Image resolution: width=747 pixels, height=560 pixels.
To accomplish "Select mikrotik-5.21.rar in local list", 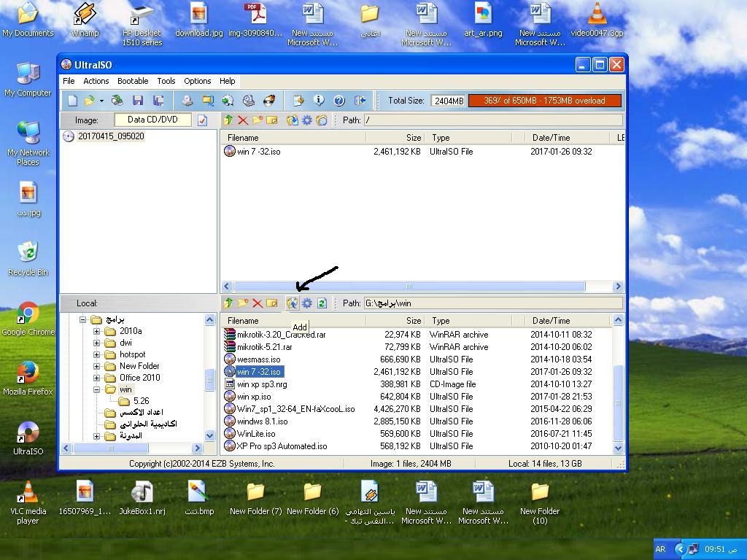I will click(x=264, y=347).
